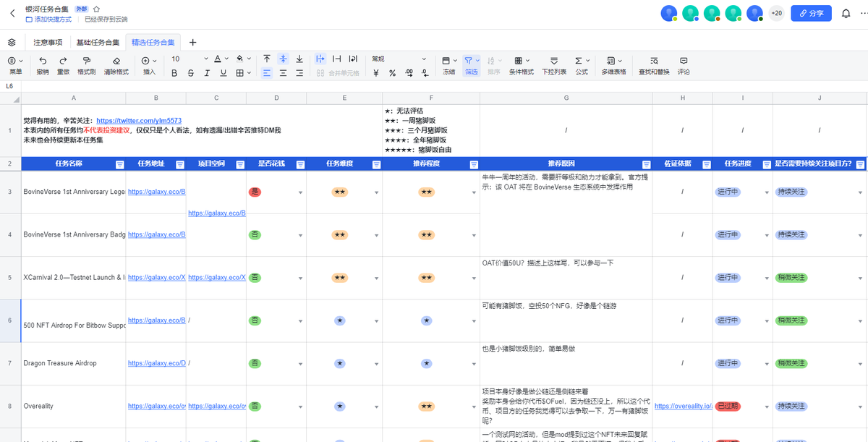Screen dimensions: 868x442
Task: Open Find and Replace (查找和替换)
Action: [x=654, y=65]
